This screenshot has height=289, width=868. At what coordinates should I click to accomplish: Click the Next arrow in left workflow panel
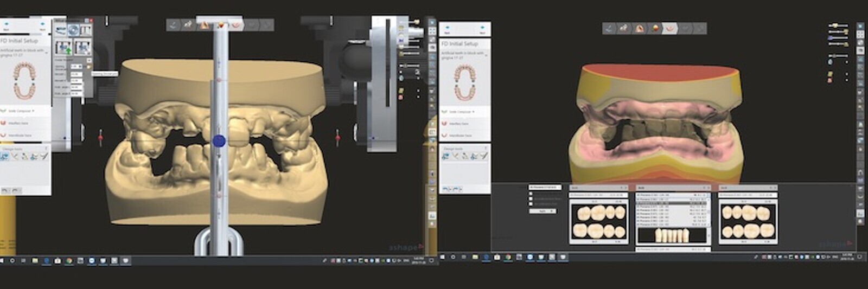[x=42, y=25]
